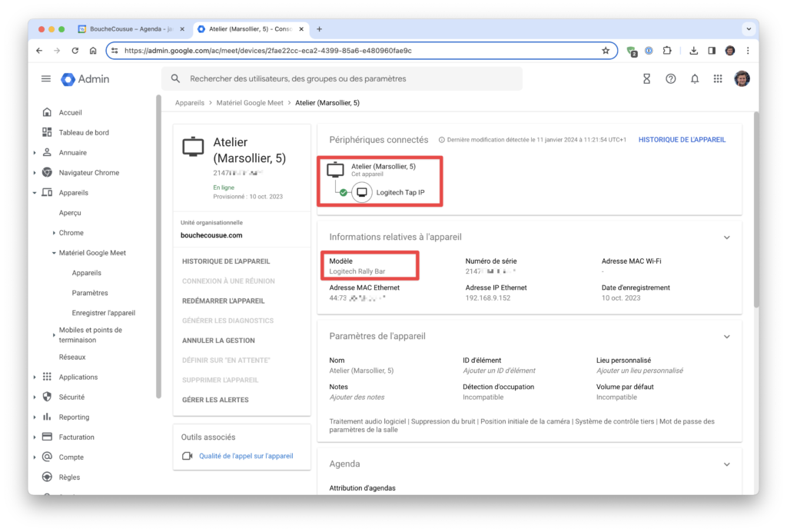This screenshot has height=532, width=787.
Task: Bookmark this page with star icon
Action: [x=606, y=51]
